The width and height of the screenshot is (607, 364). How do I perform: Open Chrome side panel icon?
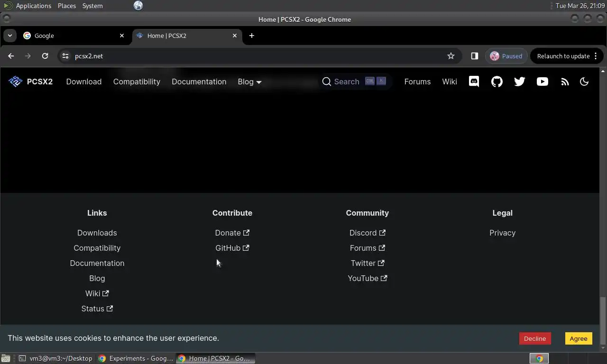474,56
